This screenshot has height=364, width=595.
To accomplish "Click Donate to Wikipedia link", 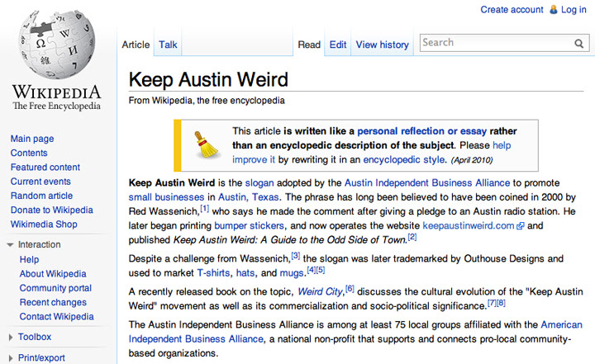I will click(51, 210).
